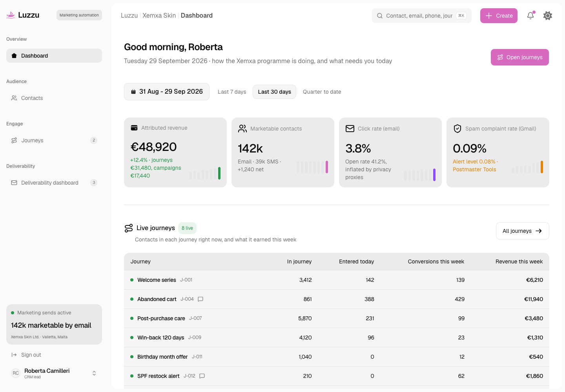The image size is (565, 392).
Task: Click the Marketing automation badge
Action: 79,15
